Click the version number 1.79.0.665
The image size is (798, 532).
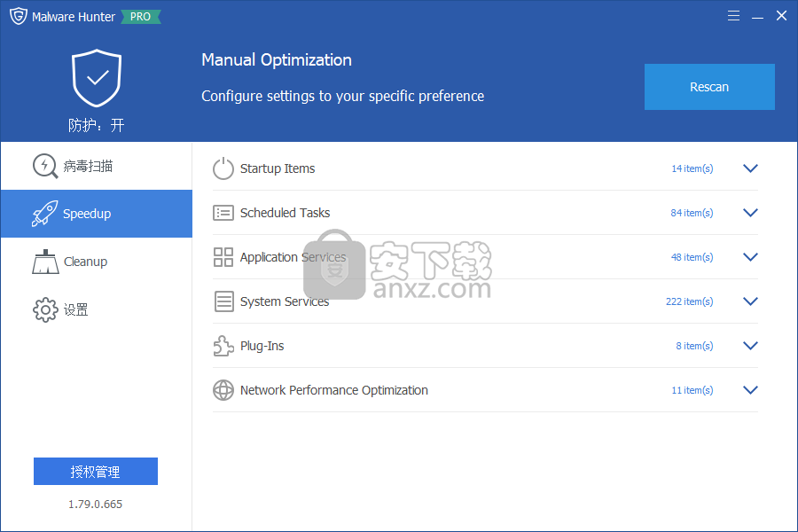(x=96, y=504)
